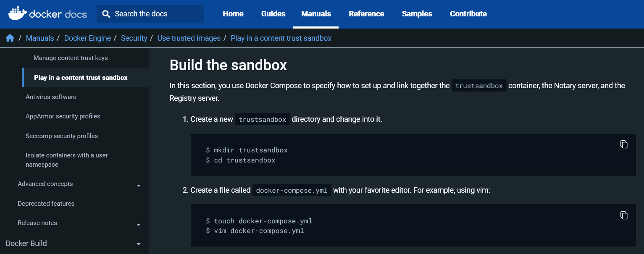Open the Security breadcrumb link
This screenshot has height=254, width=644.
coord(134,38)
